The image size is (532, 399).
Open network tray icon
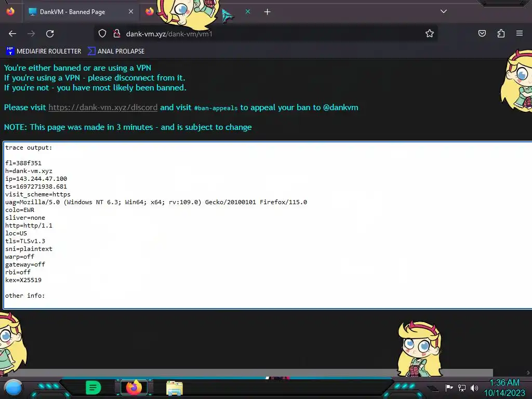(461, 388)
